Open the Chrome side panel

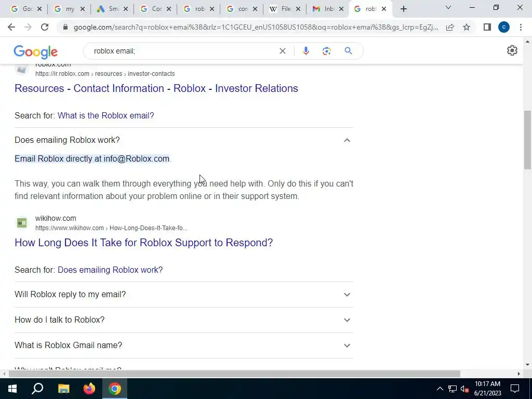tap(487, 27)
